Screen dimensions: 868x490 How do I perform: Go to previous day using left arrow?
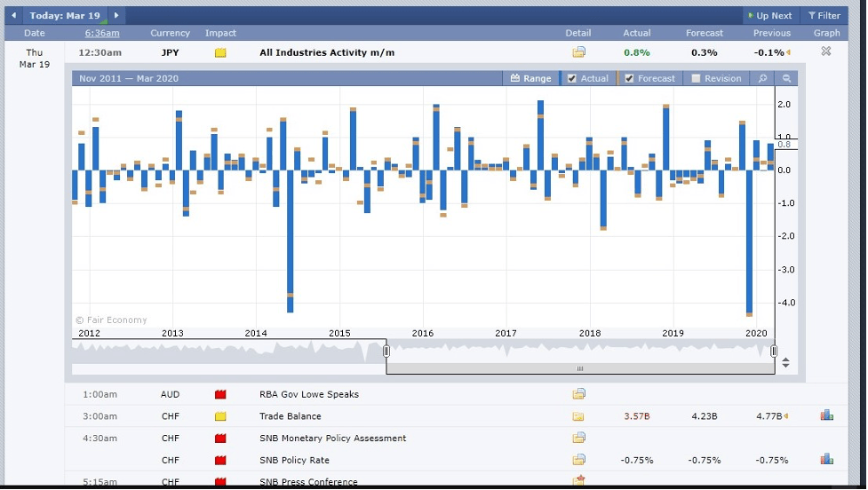click(14, 16)
